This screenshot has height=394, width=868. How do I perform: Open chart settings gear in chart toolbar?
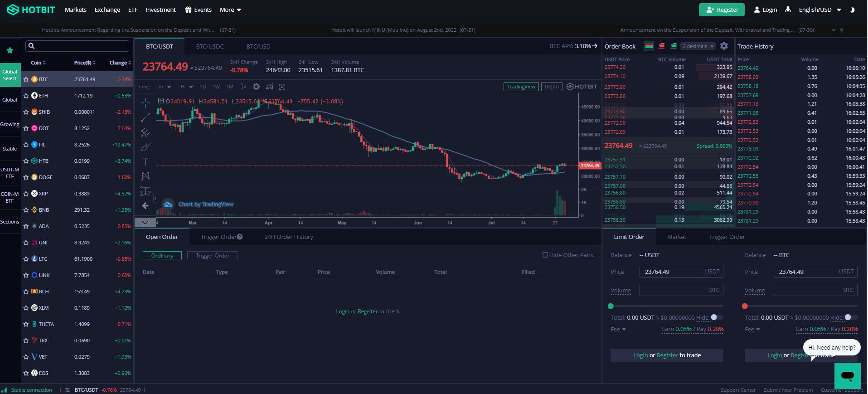pos(256,87)
